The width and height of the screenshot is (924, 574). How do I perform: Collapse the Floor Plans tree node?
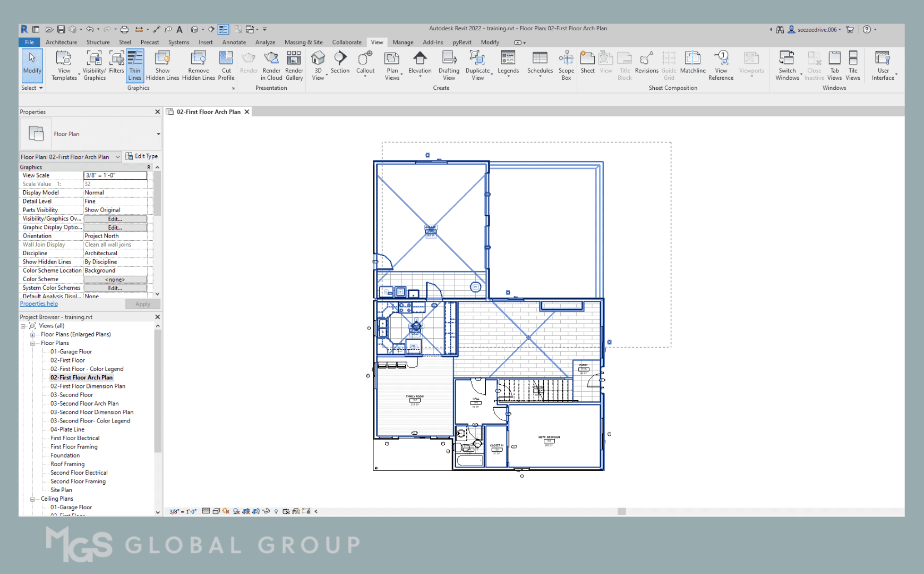[x=32, y=343]
